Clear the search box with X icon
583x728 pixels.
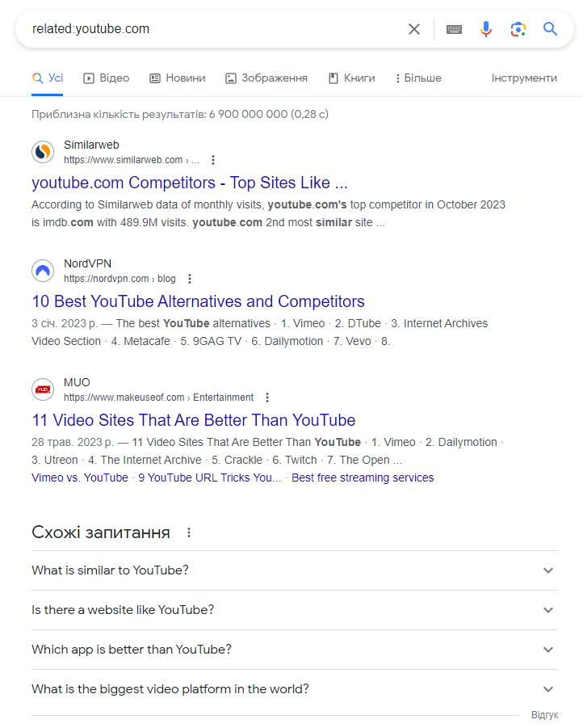[414, 29]
